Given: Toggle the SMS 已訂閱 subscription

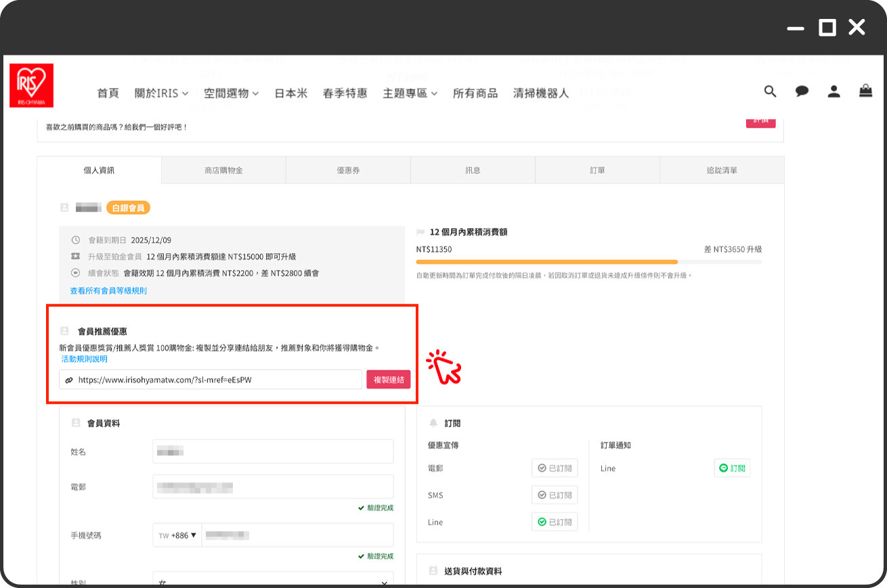Looking at the screenshot, I should [554, 495].
